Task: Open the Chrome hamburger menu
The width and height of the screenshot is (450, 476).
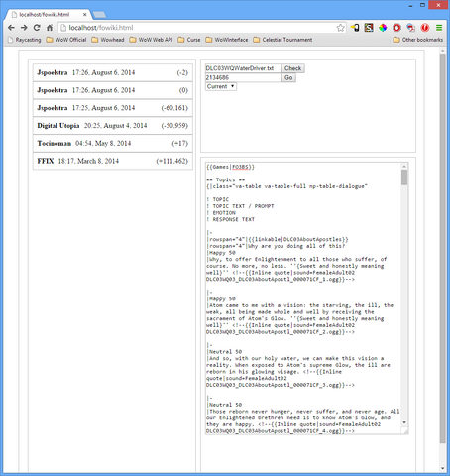Action: (439, 28)
